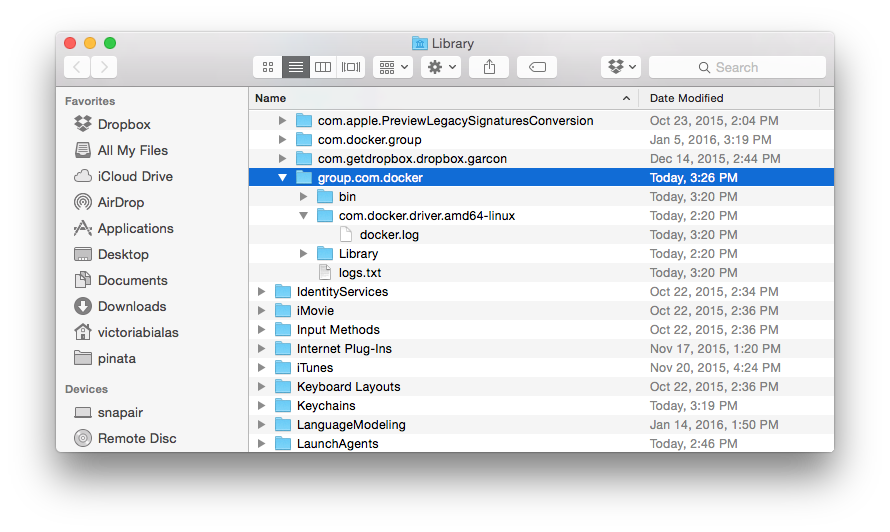Click the Edit Tags toolbar button
The image size is (890, 532).
(x=537, y=67)
